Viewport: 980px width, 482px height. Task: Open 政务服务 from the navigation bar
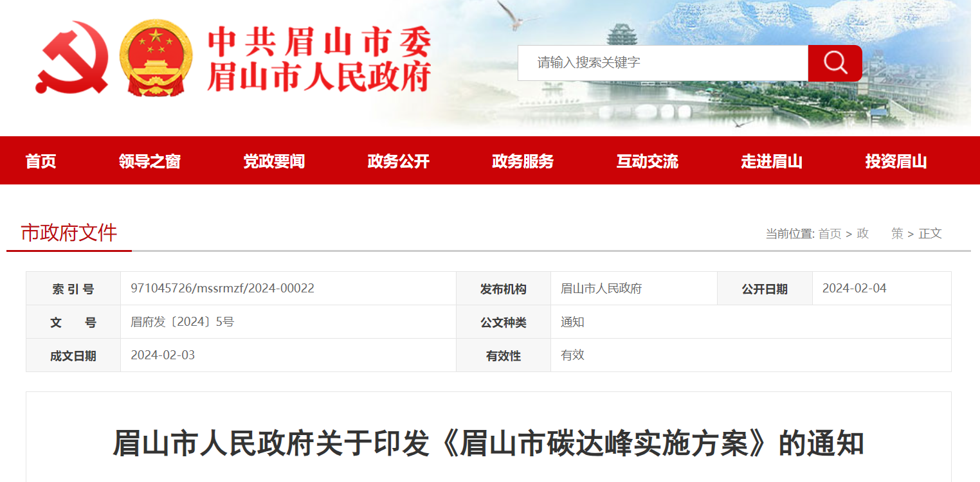click(x=523, y=161)
